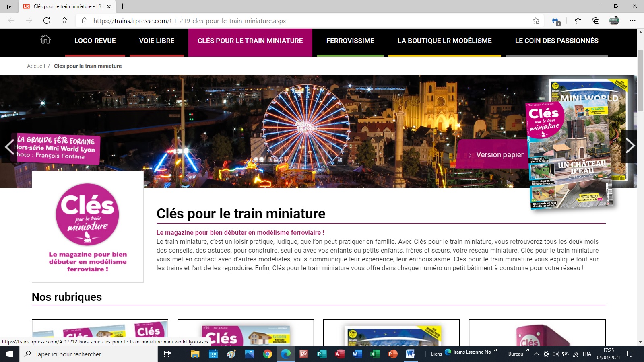Open the LOCO-REVUE section
644x362 pixels.
pyautogui.click(x=95, y=41)
